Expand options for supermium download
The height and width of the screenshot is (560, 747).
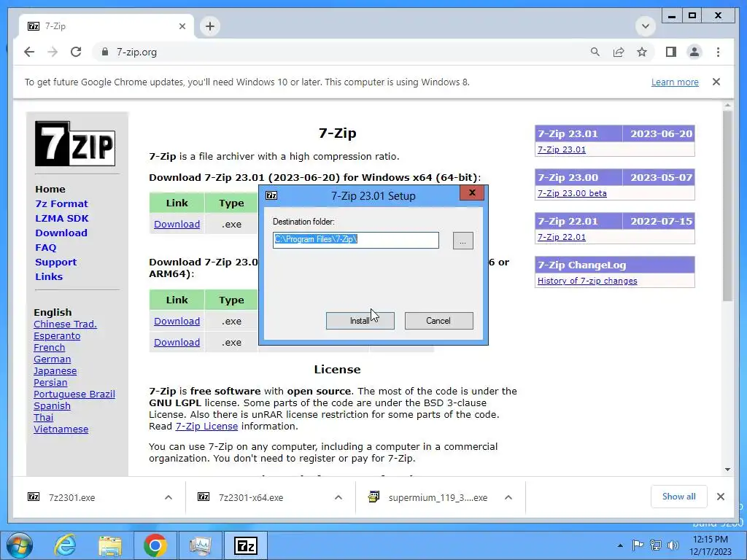[508, 497]
